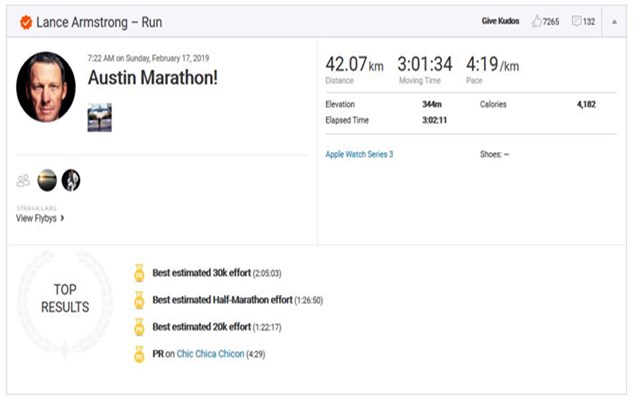The height and width of the screenshot is (400, 640).
Task: Click the 132 comments count
Action: pyautogui.click(x=589, y=22)
